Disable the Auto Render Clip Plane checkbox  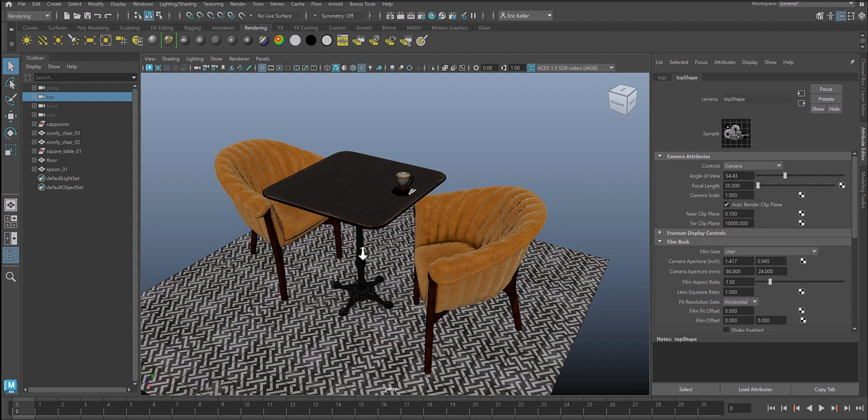tap(726, 205)
